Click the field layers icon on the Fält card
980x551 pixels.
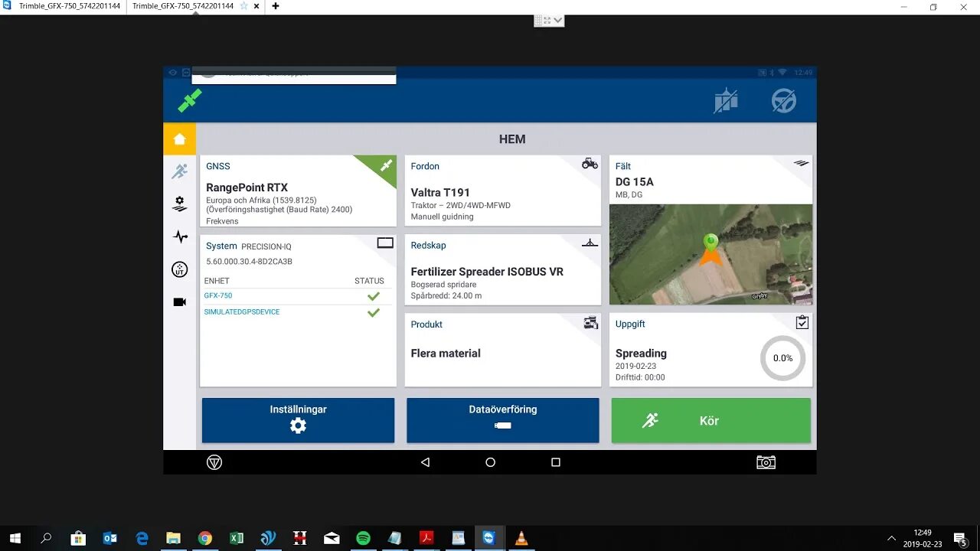pyautogui.click(x=801, y=163)
